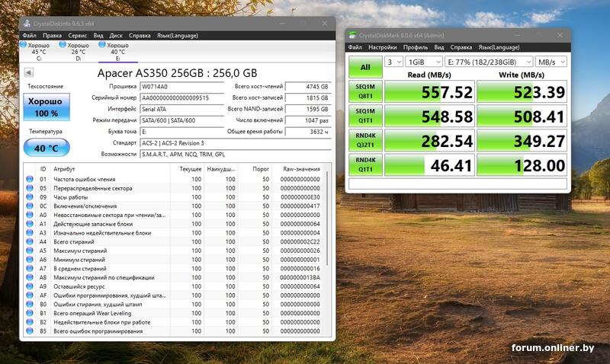Click the 40 °C temperature button
The height and width of the screenshot is (364, 610).
pos(47,148)
